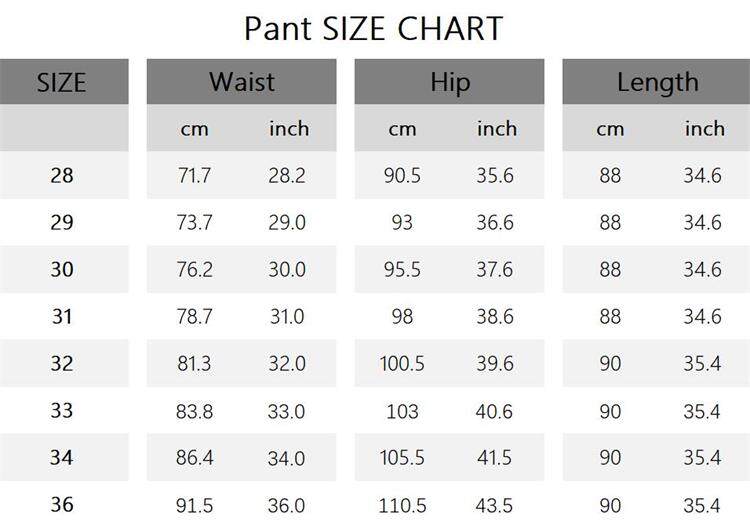Screen dimensions: 750x525
Task: Click the Waist column header
Action: 241,82
